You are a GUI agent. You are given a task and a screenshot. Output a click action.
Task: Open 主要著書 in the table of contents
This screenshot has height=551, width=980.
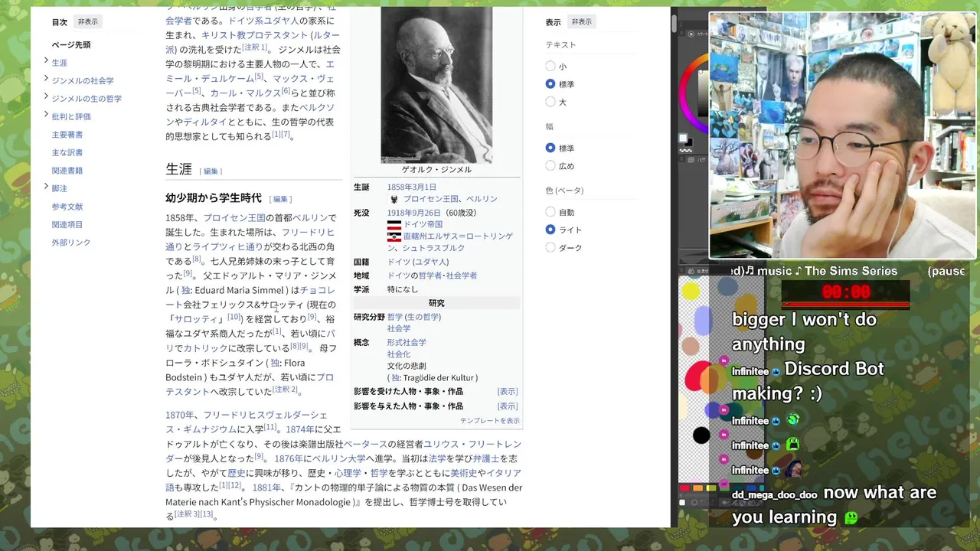coord(67,134)
